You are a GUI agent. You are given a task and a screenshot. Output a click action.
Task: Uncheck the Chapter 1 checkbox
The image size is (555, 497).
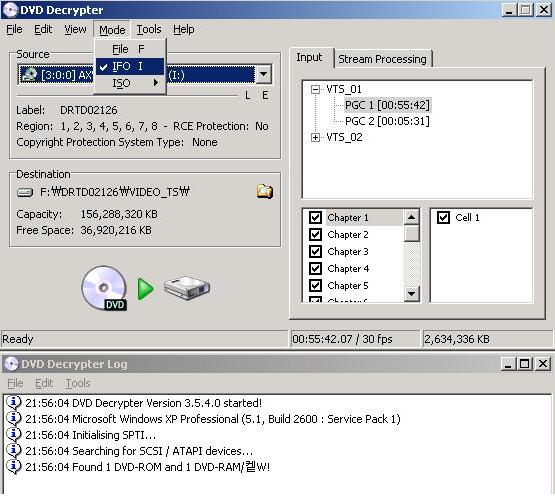pyautogui.click(x=315, y=217)
